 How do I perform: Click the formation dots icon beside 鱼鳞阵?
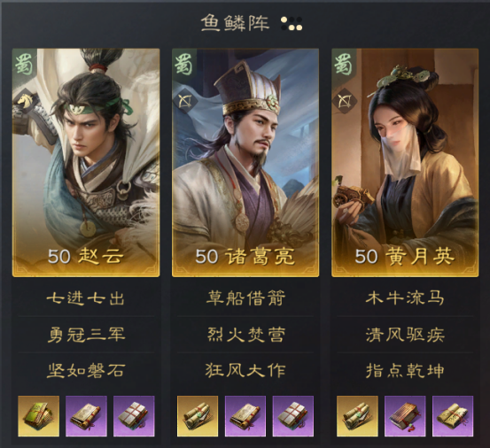tap(292, 24)
